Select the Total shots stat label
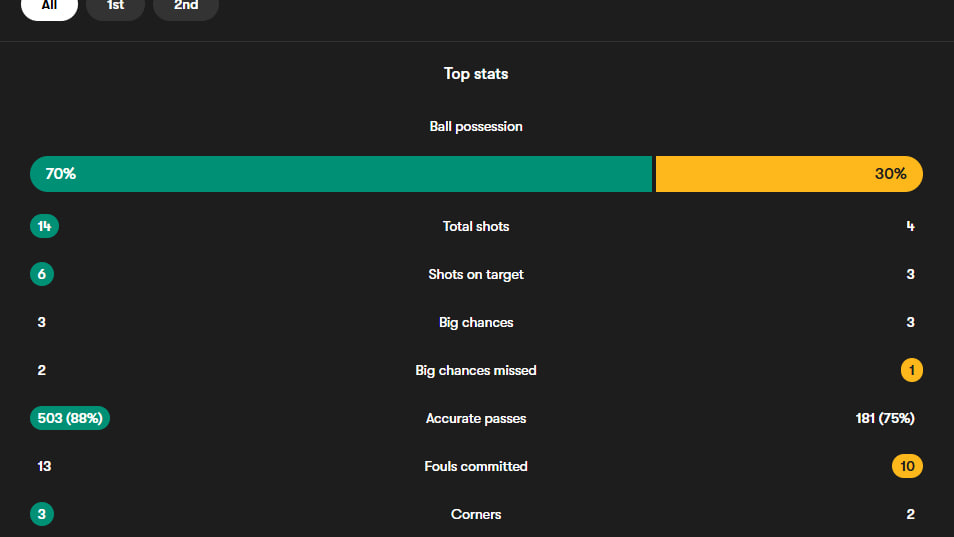 [x=476, y=227]
